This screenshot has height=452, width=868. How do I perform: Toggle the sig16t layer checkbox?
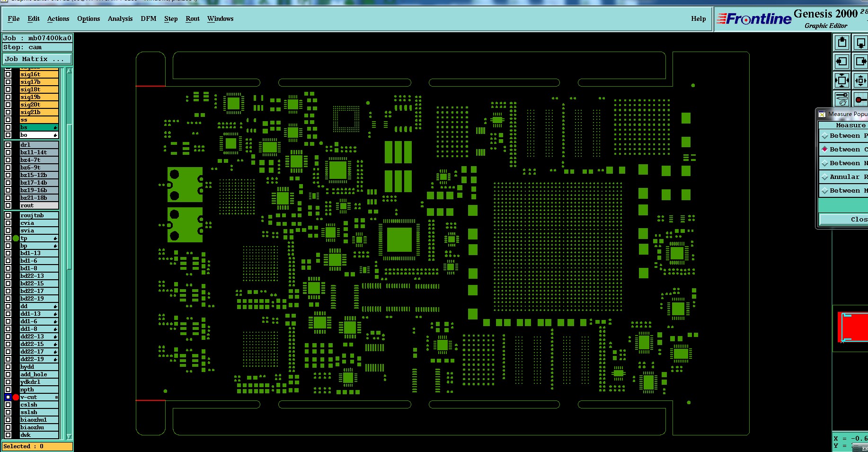(x=8, y=74)
